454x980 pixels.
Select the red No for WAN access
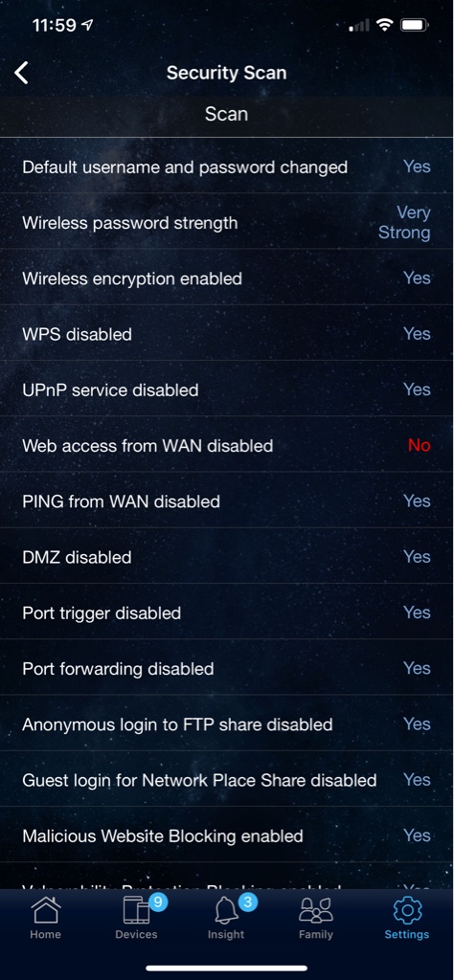[419, 445]
